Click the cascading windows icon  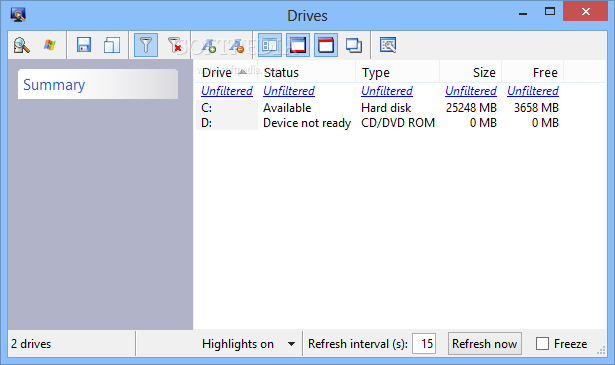point(354,45)
